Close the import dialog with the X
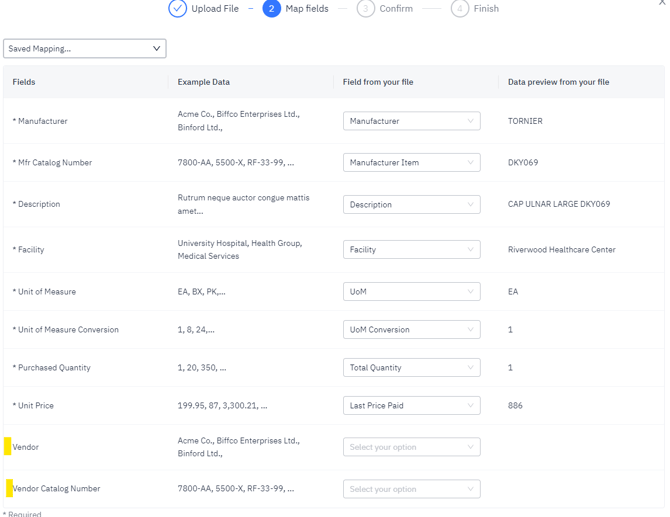Viewport: 670px width, 517px height. (x=662, y=3)
